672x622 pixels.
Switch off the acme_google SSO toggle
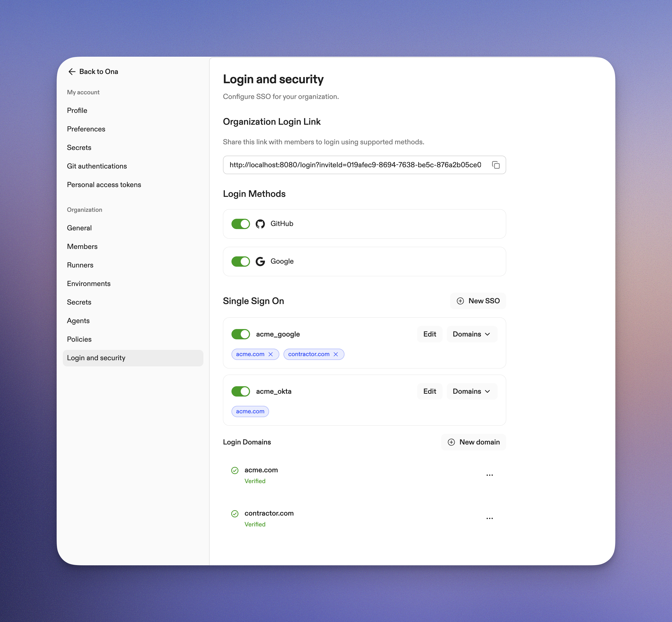point(240,334)
